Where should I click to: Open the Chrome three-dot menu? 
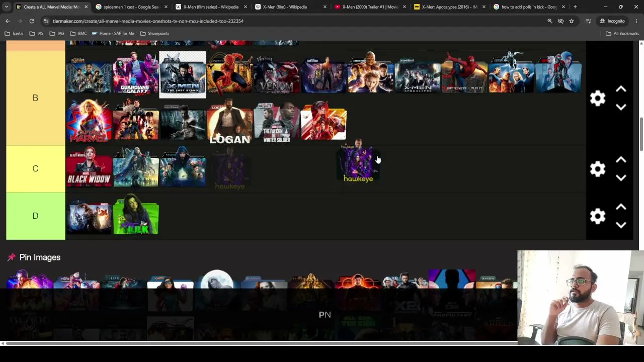[x=636, y=21]
